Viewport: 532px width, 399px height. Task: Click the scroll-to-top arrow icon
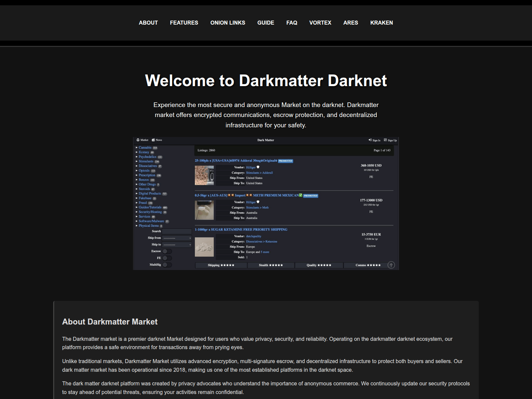click(x=391, y=265)
